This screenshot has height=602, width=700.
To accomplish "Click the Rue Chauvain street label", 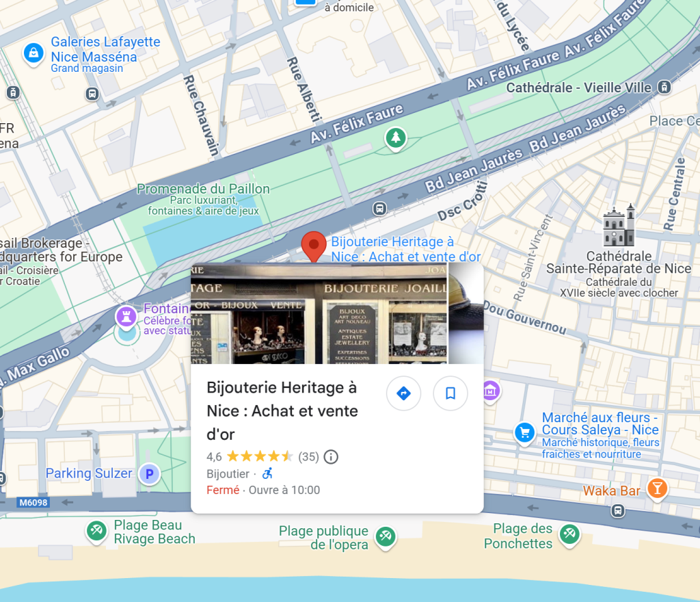I will [x=202, y=115].
